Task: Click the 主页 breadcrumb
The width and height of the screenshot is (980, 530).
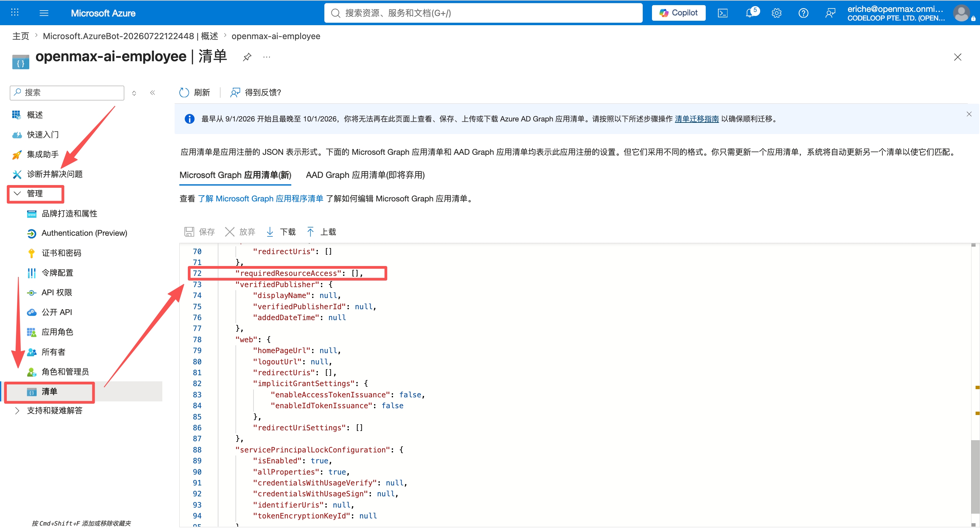Action: [20, 36]
